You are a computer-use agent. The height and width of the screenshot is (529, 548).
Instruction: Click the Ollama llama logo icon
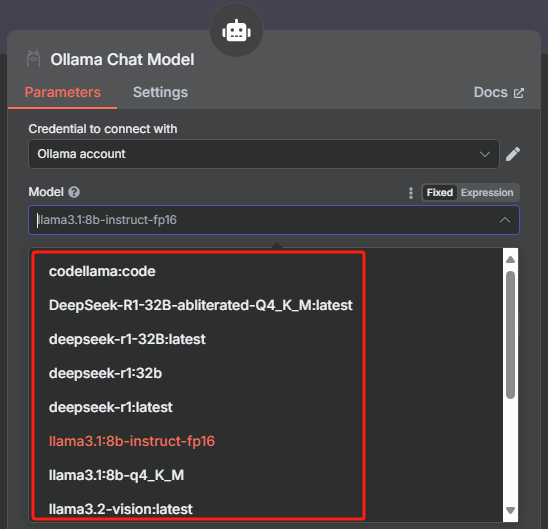click(x=34, y=59)
